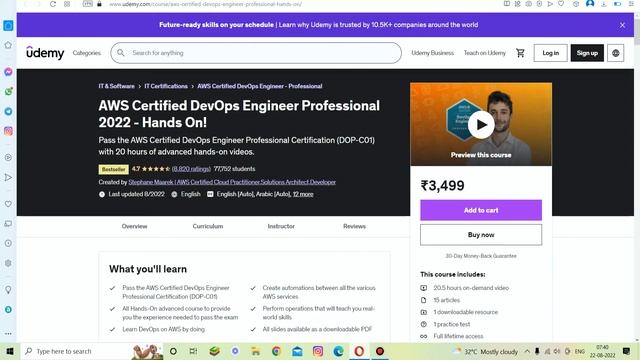
Task: Click the Bestseller badge
Action: click(113, 169)
